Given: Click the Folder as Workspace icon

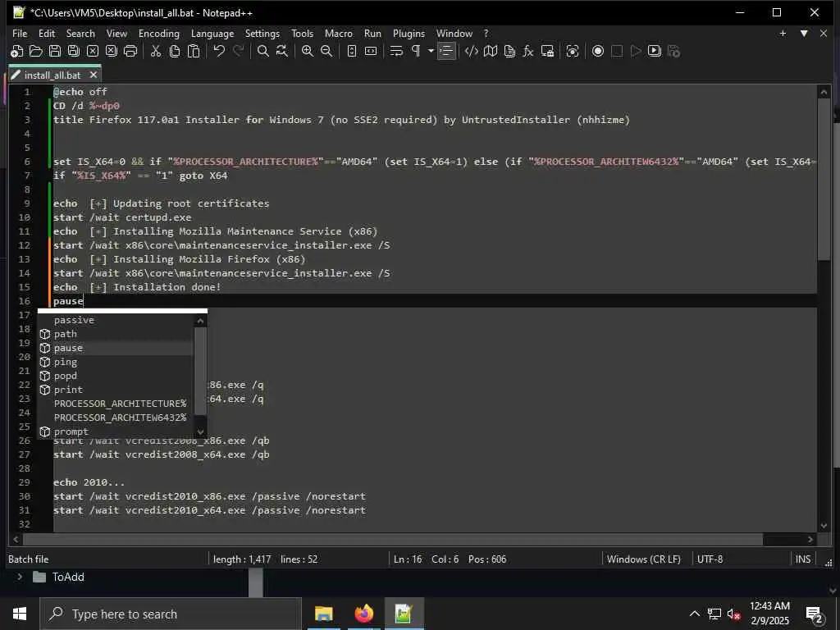Looking at the screenshot, I should tap(547, 52).
